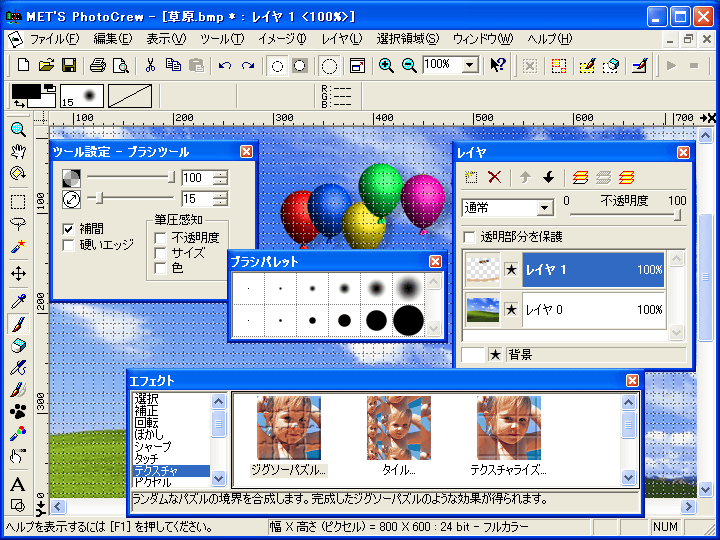The height and width of the screenshot is (540, 720).
Task: Click the new layer icon in Layer panel
Action: click(471, 177)
